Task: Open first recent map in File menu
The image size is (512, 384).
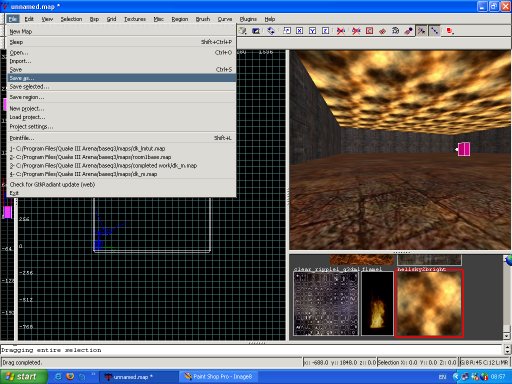Action: pyautogui.click(x=121, y=149)
